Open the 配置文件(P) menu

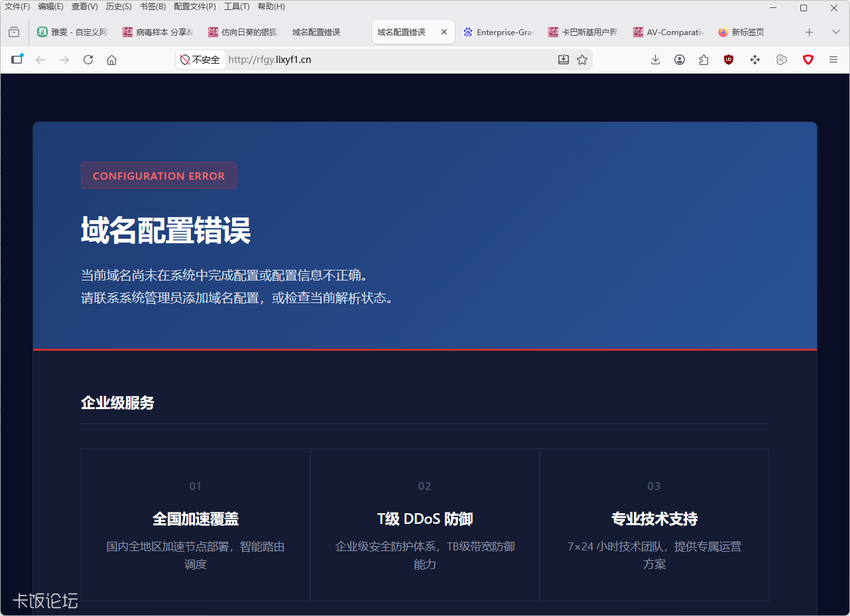click(x=195, y=7)
